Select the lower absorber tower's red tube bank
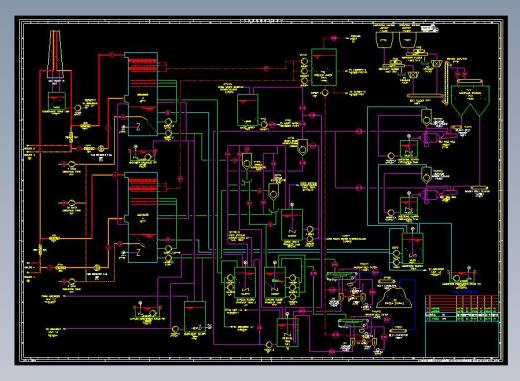Image resolution: width=520 pixels, height=381 pixels. pyautogui.click(x=143, y=184)
